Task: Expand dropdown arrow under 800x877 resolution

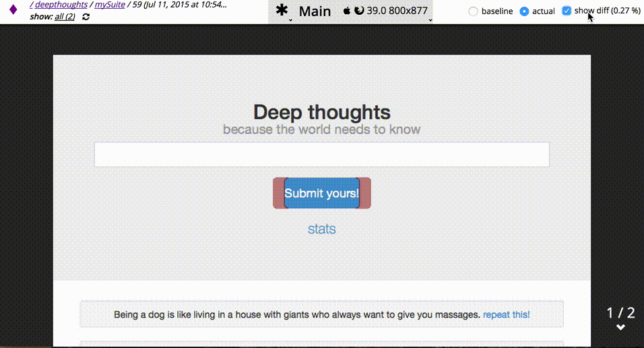Action: (x=430, y=20)
